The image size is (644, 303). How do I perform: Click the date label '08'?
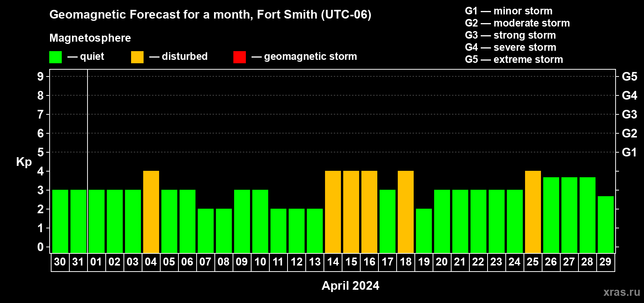224,262
